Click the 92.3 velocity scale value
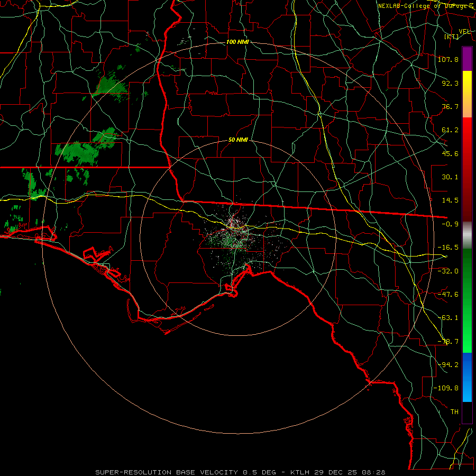This screenshot has width=476, height=476. (x=450, y=83)
